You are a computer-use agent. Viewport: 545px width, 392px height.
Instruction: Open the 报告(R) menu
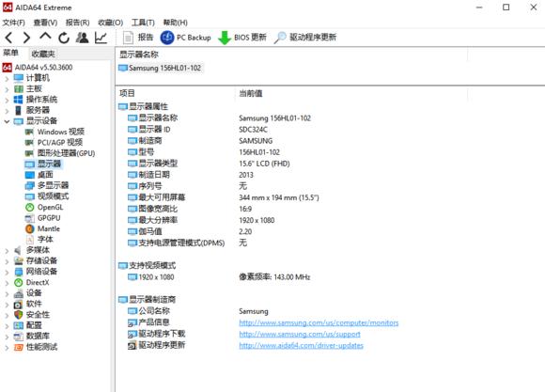[77, 23]
